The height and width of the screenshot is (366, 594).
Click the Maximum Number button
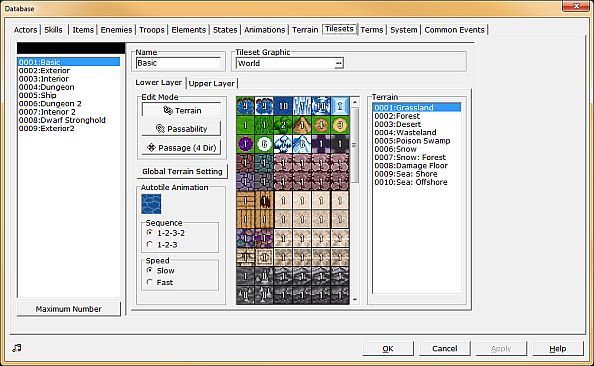(69, 309)
